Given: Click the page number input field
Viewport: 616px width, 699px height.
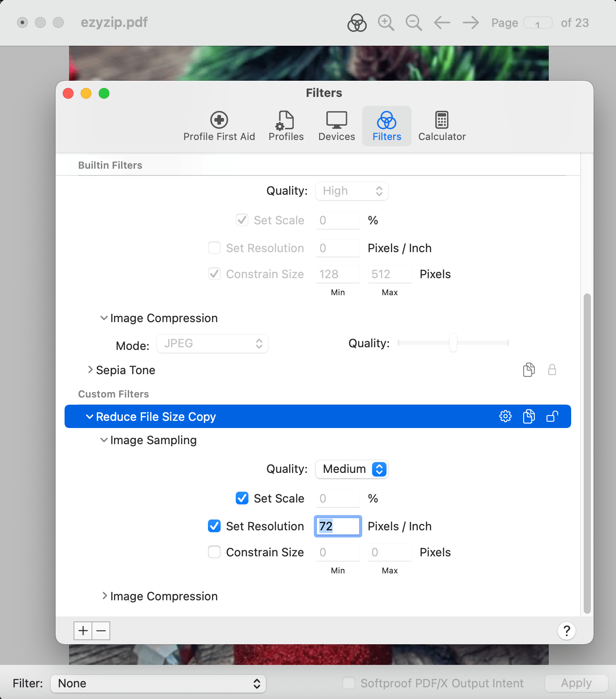Looking at the screenshot, I should pyautogui.click(x=538, y=22).
